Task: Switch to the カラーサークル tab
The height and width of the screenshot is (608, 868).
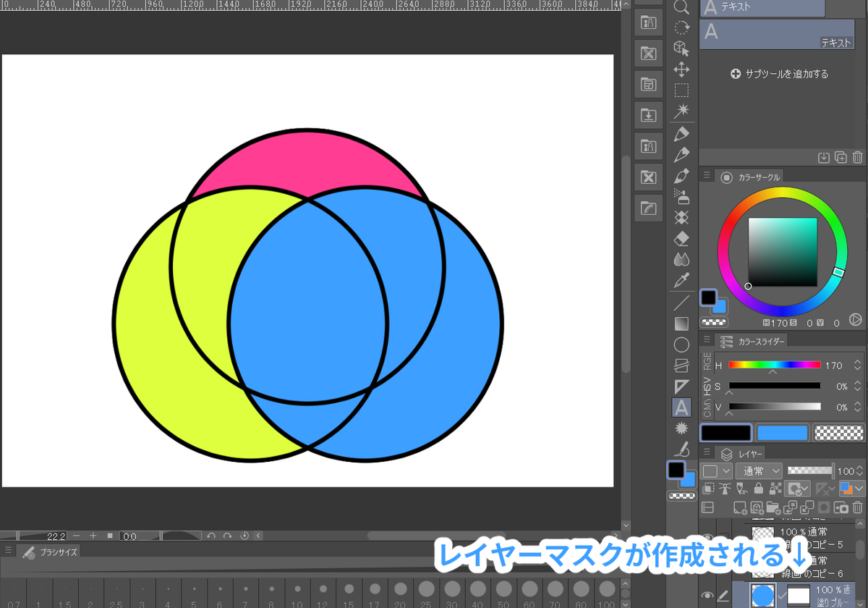Action: 749,177
